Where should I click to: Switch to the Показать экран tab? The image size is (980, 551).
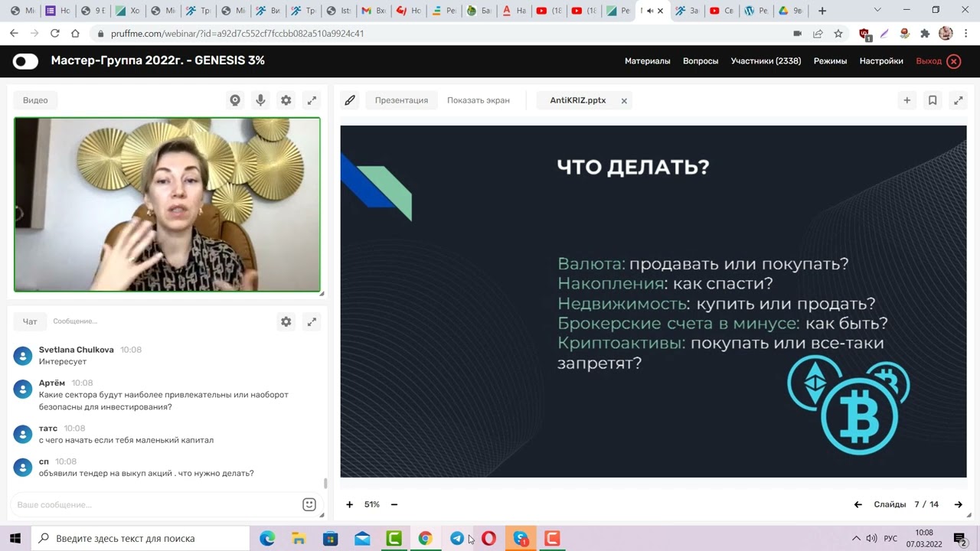point(478,99)
